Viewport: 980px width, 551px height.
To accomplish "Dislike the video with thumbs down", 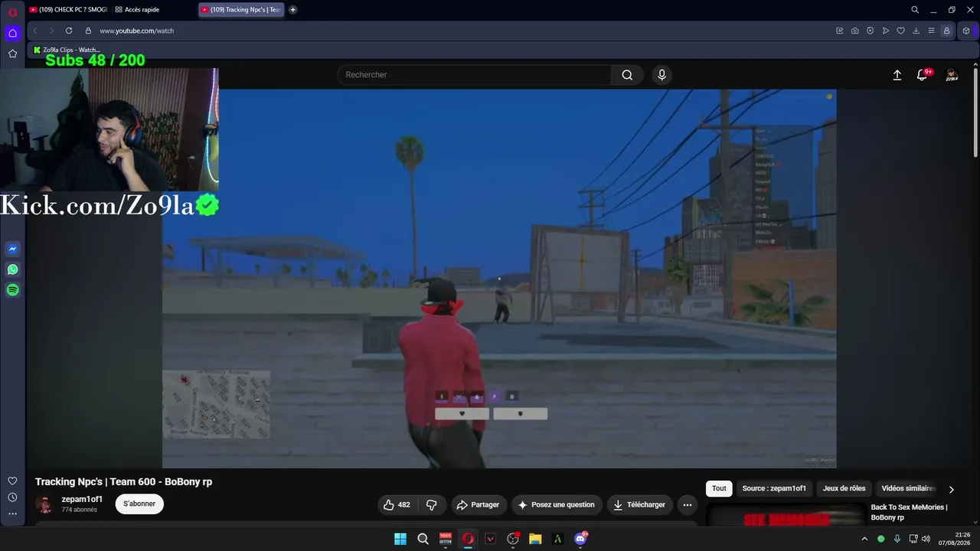I will pos(432,505).
